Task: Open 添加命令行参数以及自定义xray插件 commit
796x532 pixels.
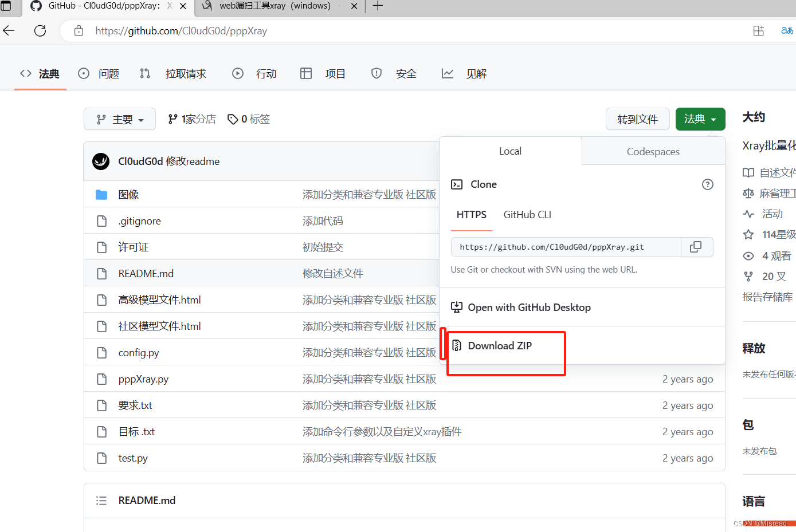Action: [x=382, y=432]
